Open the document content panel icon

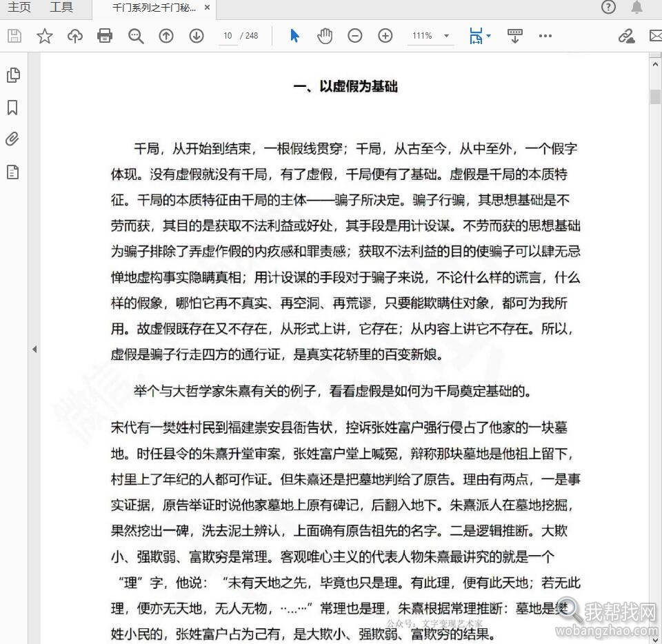point(12,172)
